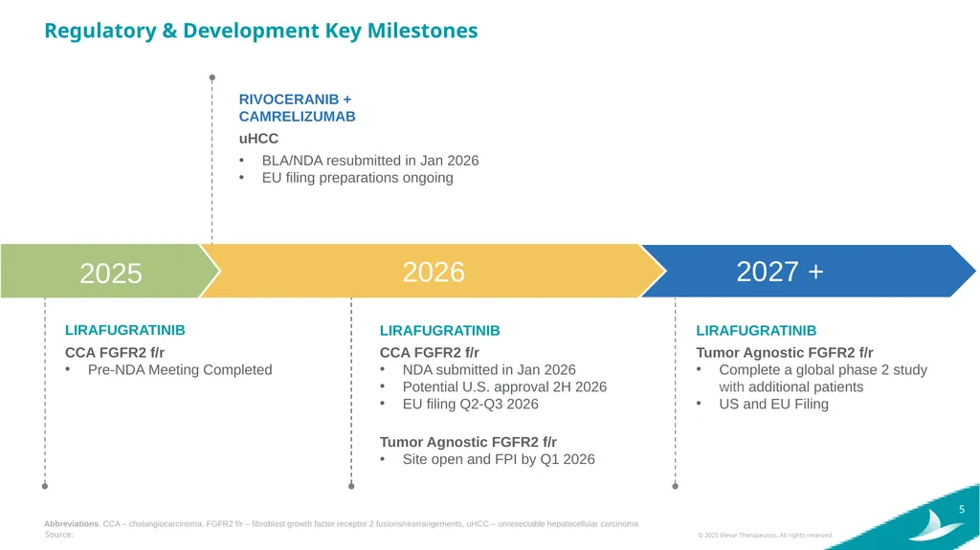The image size is (980, 550).
Task: Click 'CCA FGFR2 f/r' above NDA submitted
Action: click(430, 353)
